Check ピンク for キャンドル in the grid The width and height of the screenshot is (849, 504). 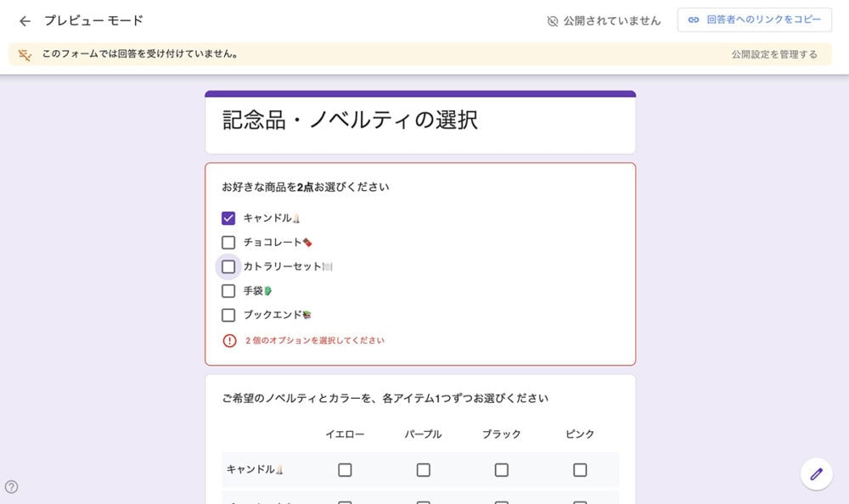[579, 469]
